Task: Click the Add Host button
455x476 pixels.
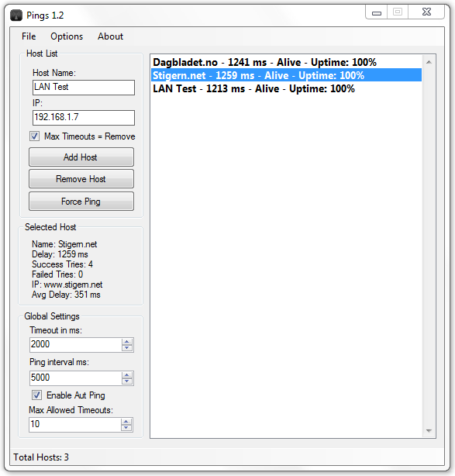Action: [81, 157]
